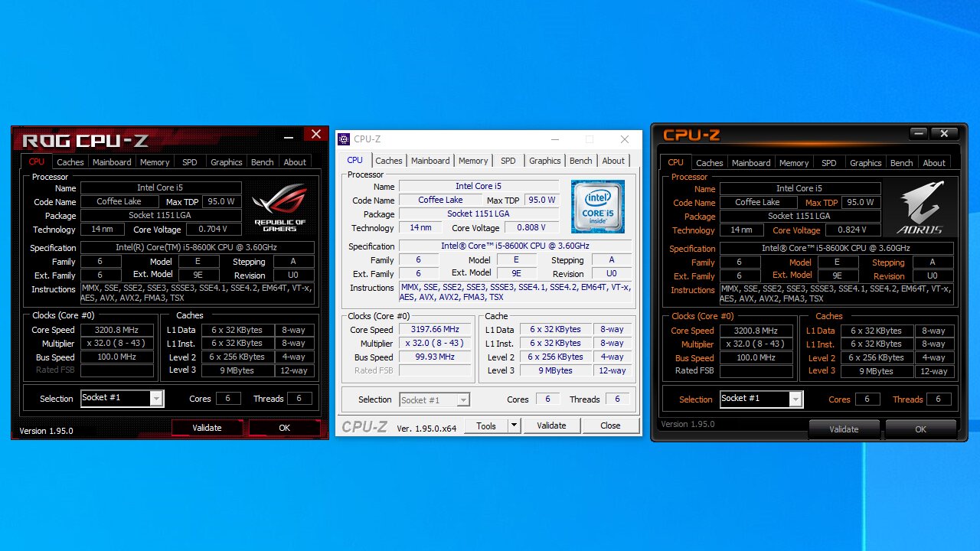
Task: Open Socket #1 dropdown in AORUS CPU-Z
Action: (x=795, y=399)
